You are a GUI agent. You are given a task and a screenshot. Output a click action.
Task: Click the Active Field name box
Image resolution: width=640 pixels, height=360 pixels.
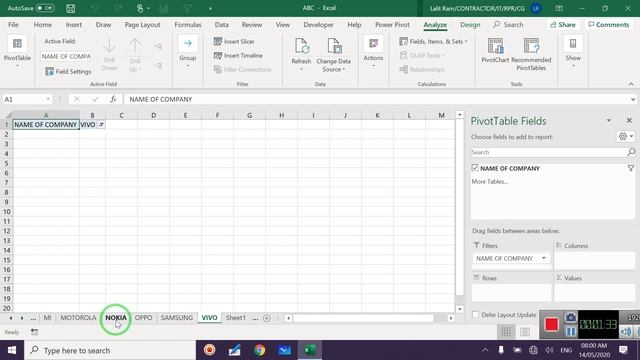(66, 56)
